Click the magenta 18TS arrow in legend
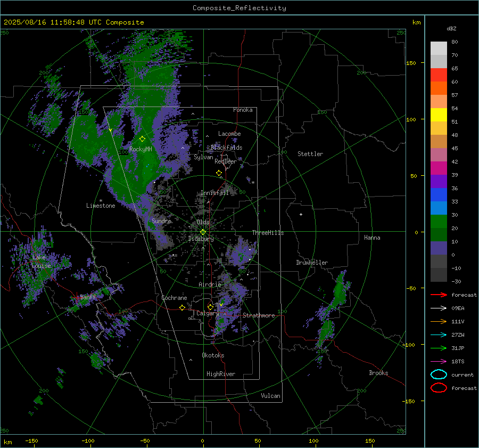The height and width of the screenshot is (448, 479). pyautogui.click(x=439, y=362)
